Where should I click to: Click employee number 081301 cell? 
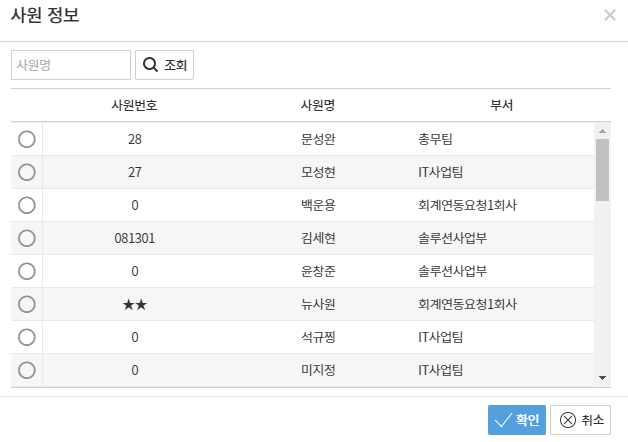(134, 238)
